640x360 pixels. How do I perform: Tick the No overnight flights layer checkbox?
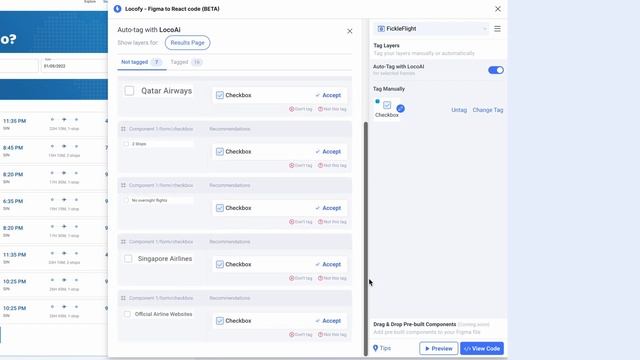(126, 200)
